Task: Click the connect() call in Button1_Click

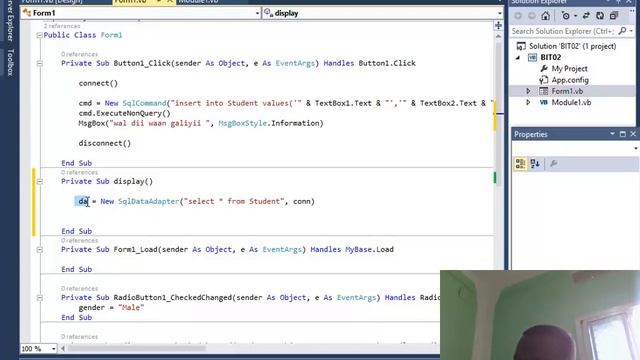Action: (x=98, y=83)
